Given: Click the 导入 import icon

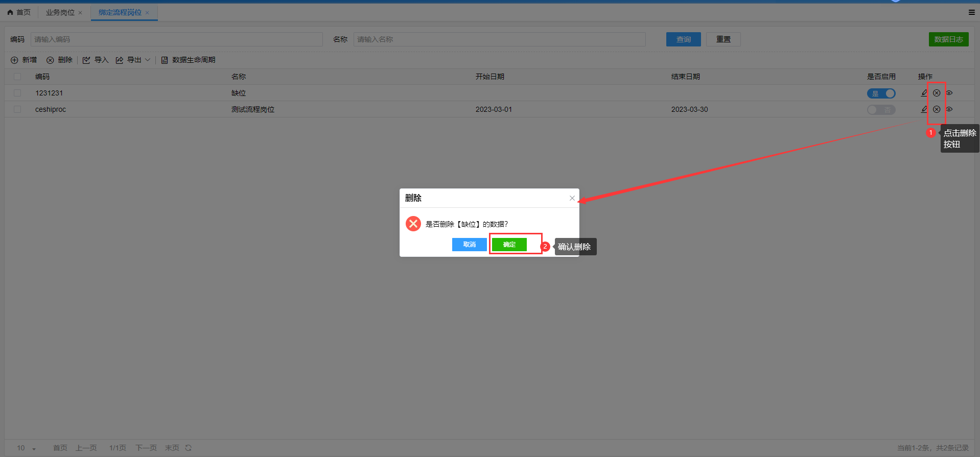Looking at the screenshot, I should (86, 60).
